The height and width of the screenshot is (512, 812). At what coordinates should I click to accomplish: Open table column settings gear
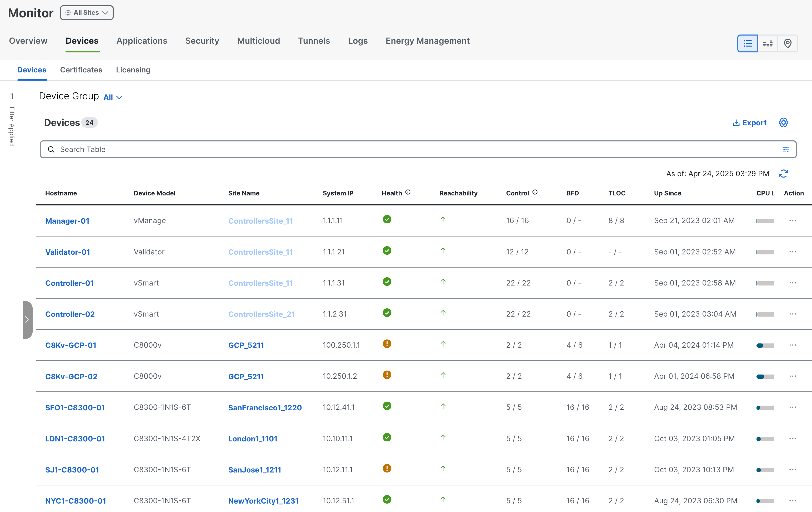point(783,122)
